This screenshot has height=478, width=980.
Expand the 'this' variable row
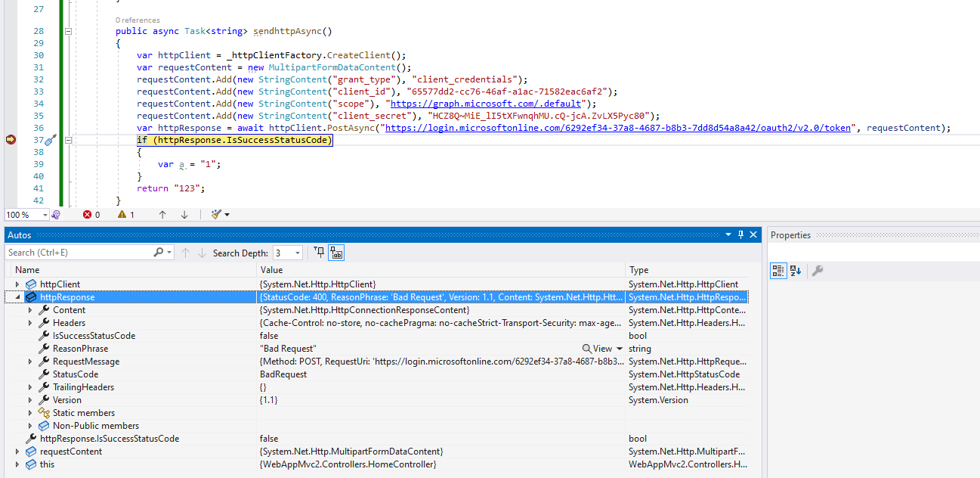tap(17, 464)
